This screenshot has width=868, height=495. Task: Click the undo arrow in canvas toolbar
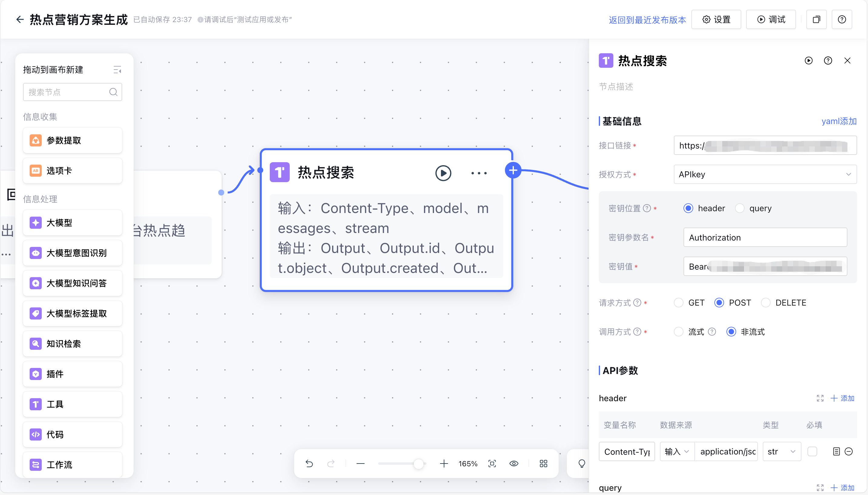tap(309, 464)
